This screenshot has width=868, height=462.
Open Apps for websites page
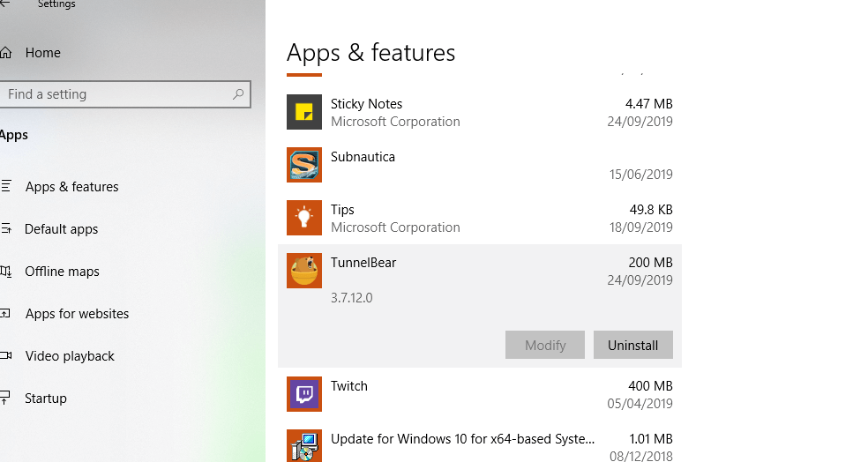pos(77,314)
